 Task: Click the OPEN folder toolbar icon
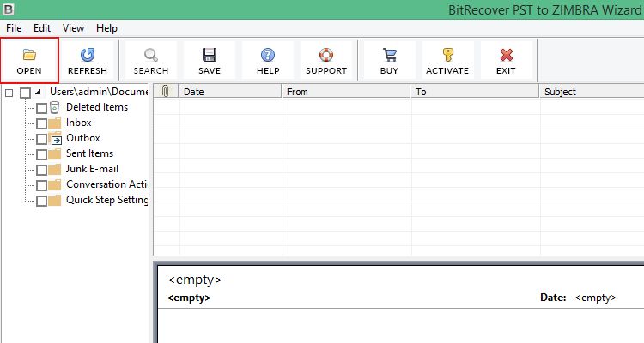[29, 54]
